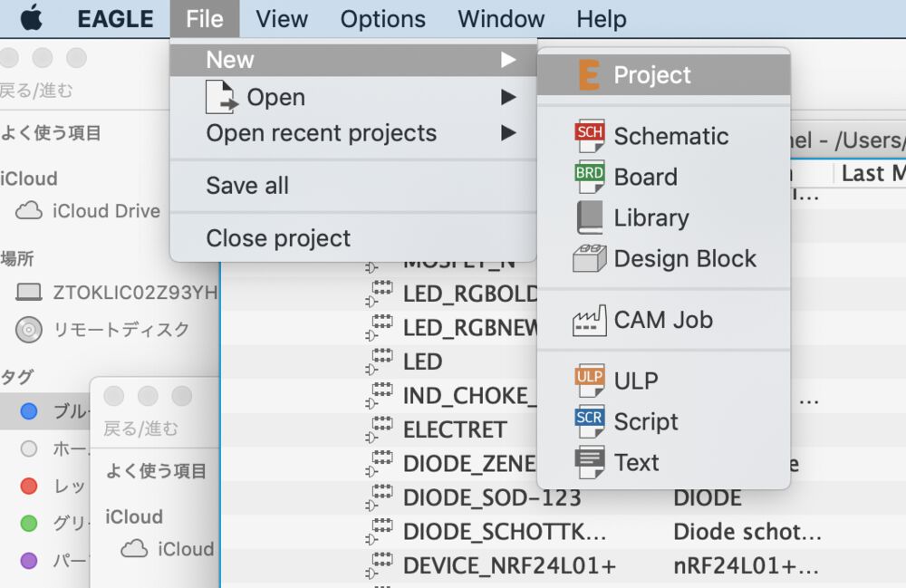
Task: Select Close project menu entry
Action: (x=278, y=238)
